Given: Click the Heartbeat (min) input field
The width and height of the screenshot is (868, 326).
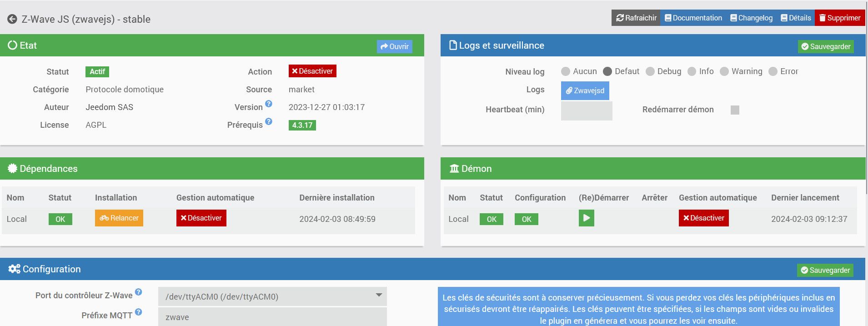Looking at the screenshot, I should click(587, 111).
